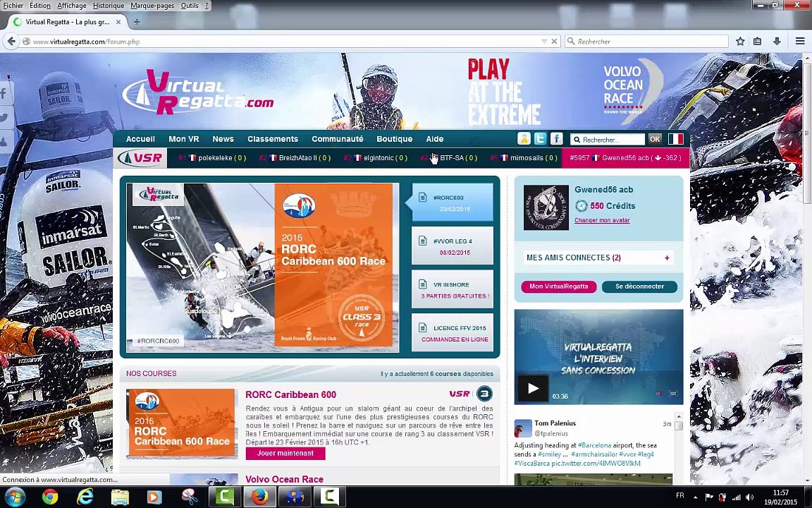Viewport: 812px width, 508px height.
Task: Open the network signal tray icon
Action: coord(736,497)
